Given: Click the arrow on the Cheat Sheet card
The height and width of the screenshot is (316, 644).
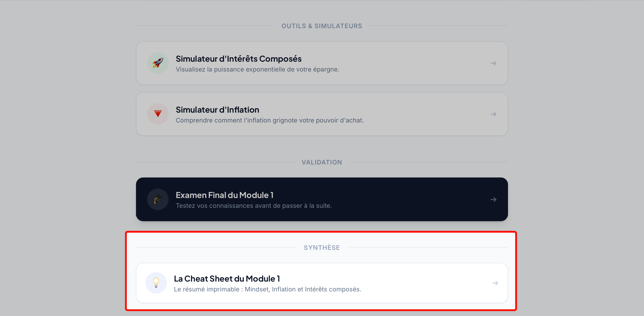Looking at the screenshot, I should pyautogui.click(x=495, y=283).
